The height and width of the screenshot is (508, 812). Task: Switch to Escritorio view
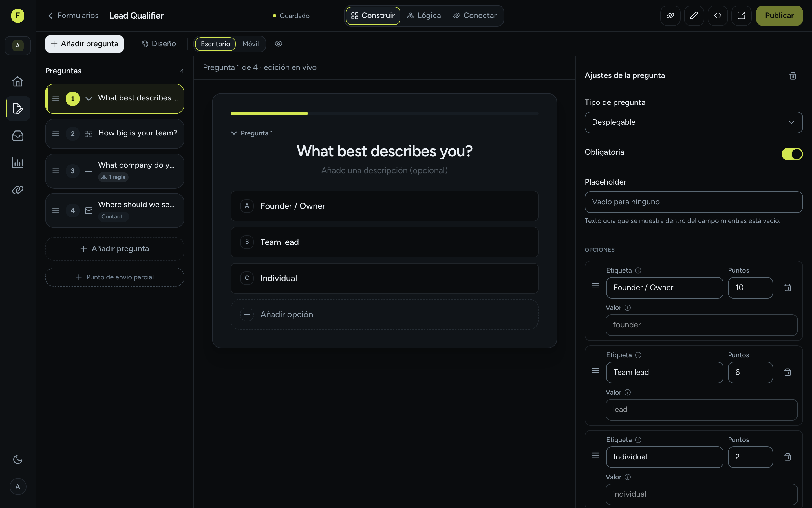tap(215, 44)
